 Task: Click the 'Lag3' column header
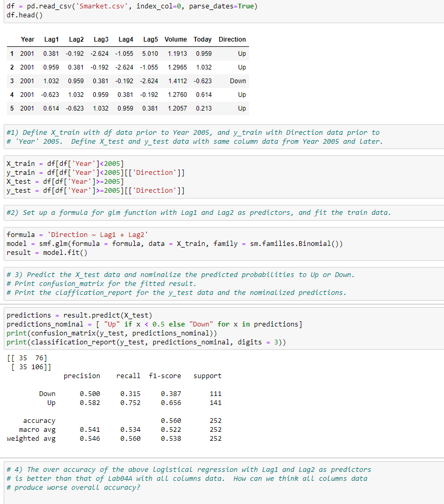(101, 39)
